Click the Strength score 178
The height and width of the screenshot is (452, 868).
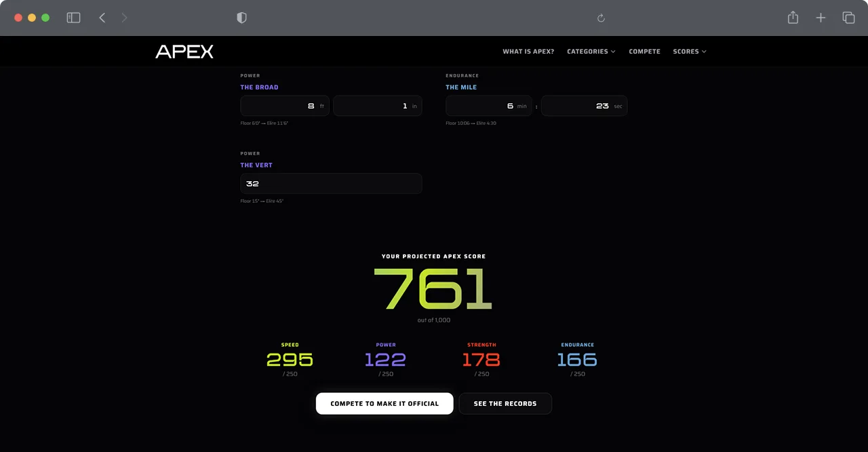pyautogui.click(x=481, y=359)
